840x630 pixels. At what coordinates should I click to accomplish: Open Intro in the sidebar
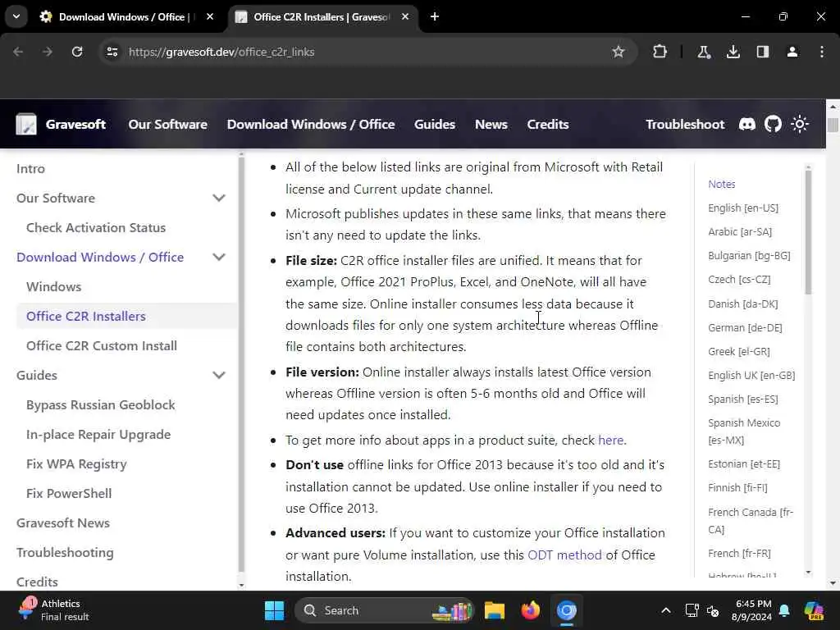coord(30,169)
